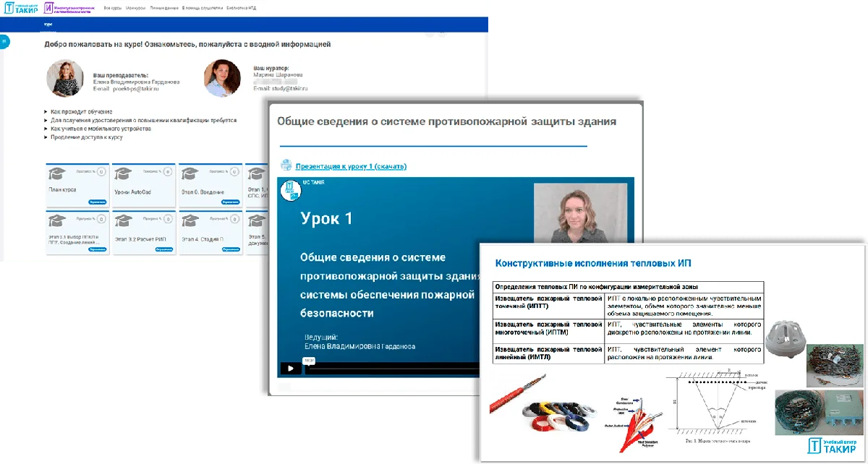Click teacher email proekt-ps@takir.ru
Image resolution: width=868 pixels, height=464 pixels.
[x=135, y=88]
